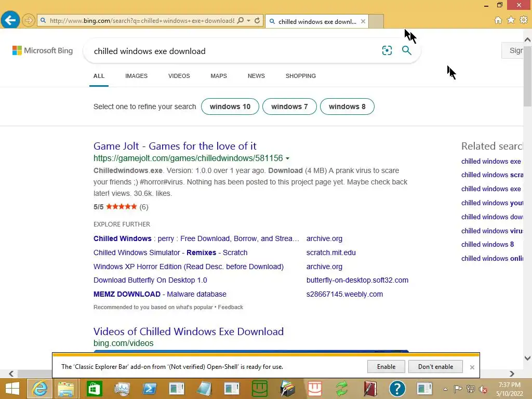Enable the Classic Explorer Bar add-on

[386, 367]
